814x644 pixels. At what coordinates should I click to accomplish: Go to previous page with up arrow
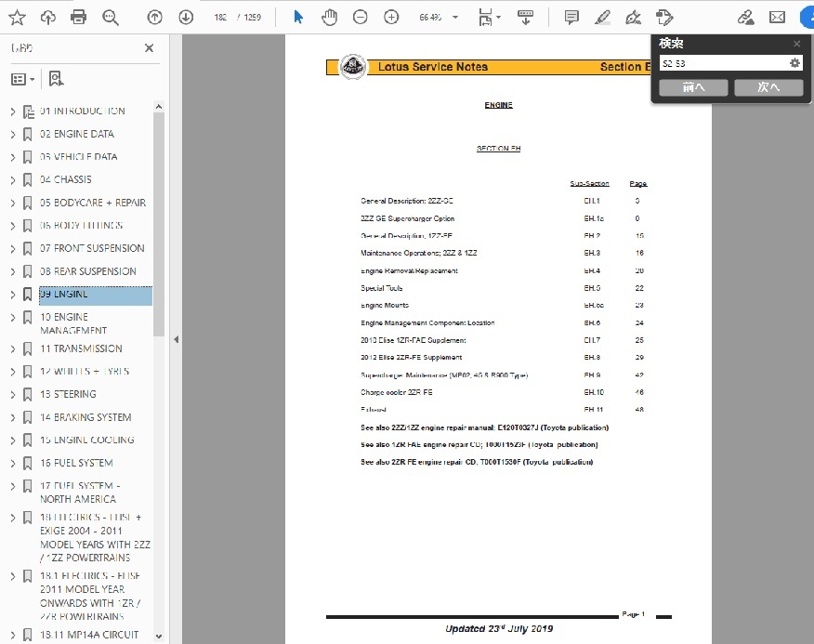154,18
